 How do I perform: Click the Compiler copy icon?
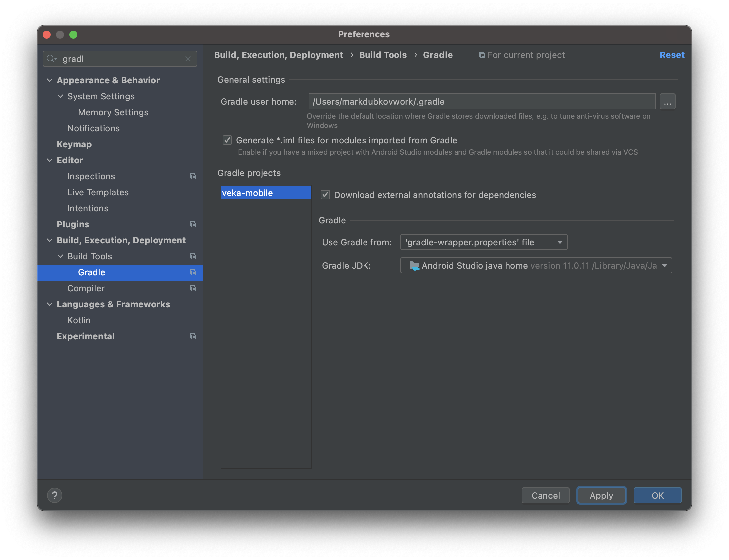tap(192, 288)
